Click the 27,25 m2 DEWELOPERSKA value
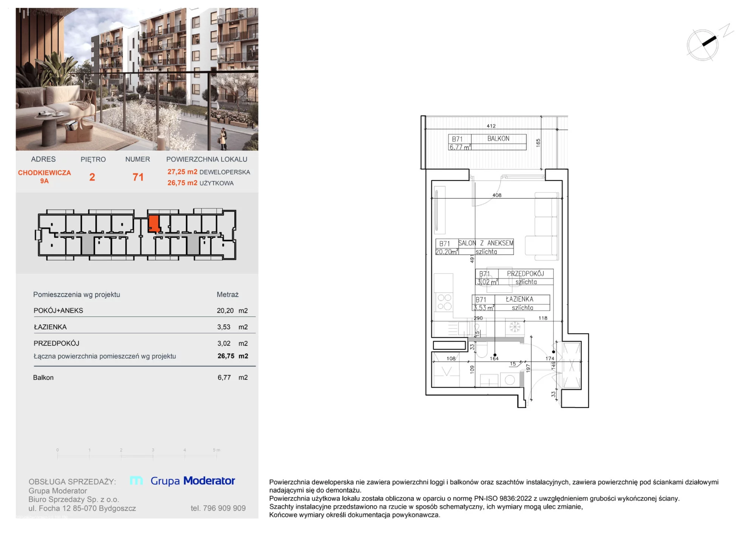This screenshot has height=534, width=756. click(209, 172)
